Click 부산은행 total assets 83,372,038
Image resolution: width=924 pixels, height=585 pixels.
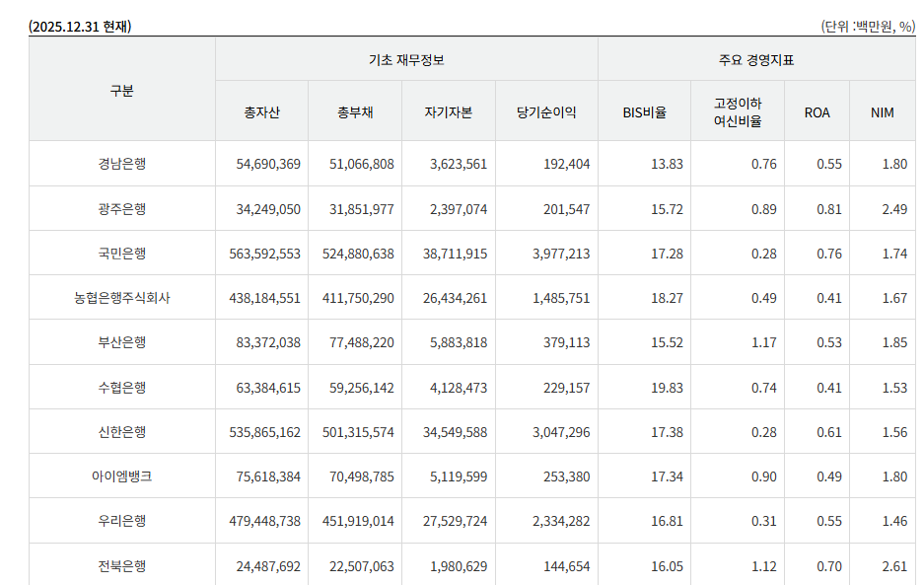point(268,342)
